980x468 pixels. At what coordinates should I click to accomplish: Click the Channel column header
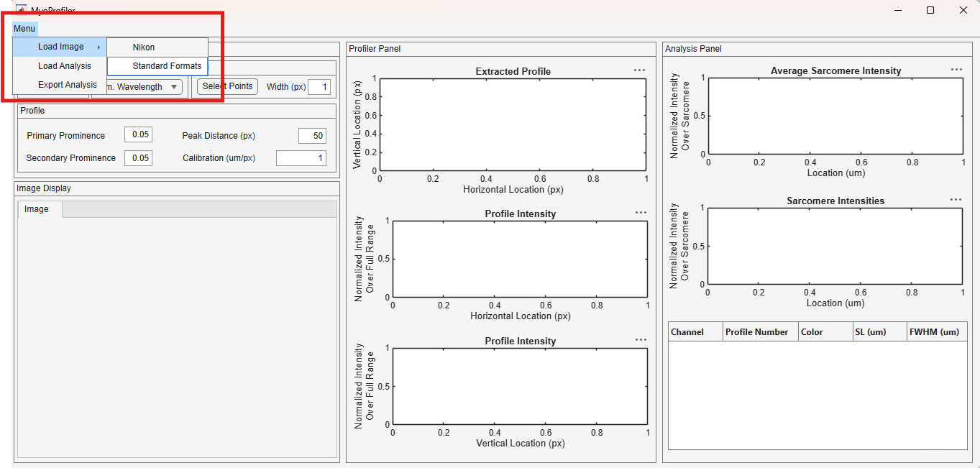695,332
